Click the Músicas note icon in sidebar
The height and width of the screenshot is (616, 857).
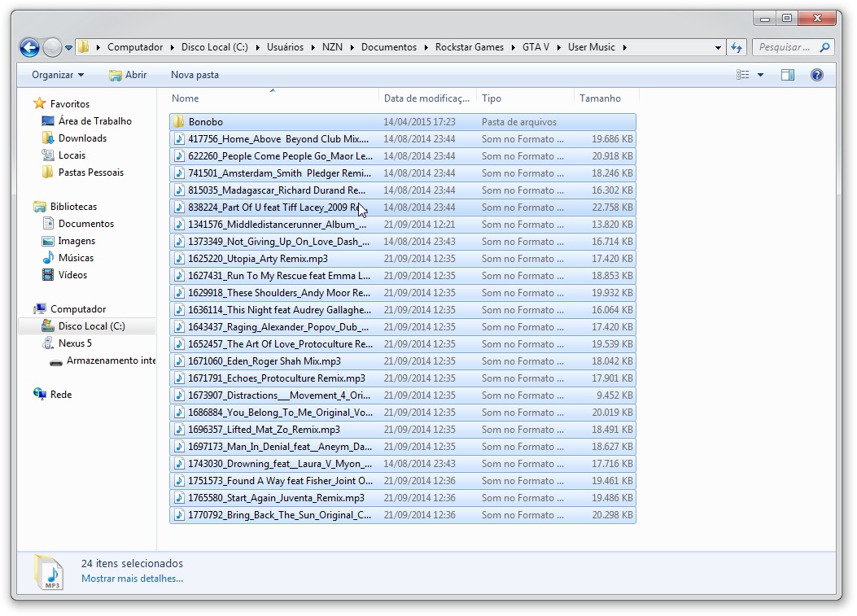point(48,257)
